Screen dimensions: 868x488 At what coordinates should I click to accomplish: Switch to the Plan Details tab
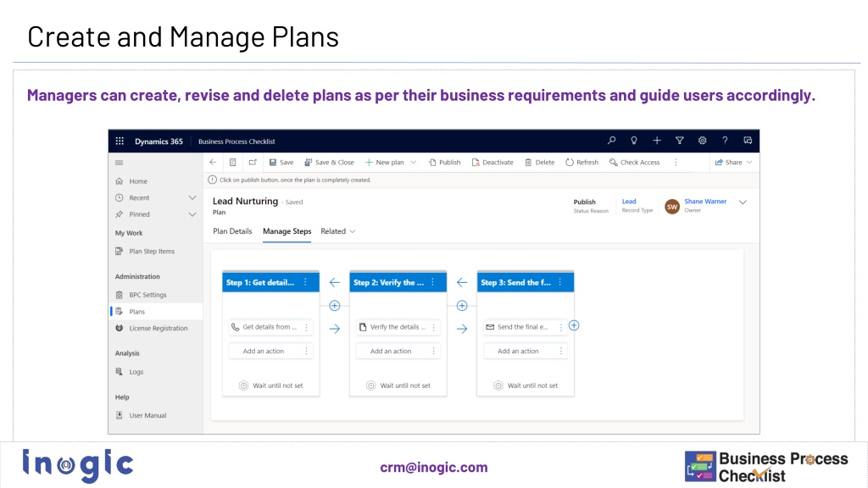pyautogui.click(x=232, y=231)
